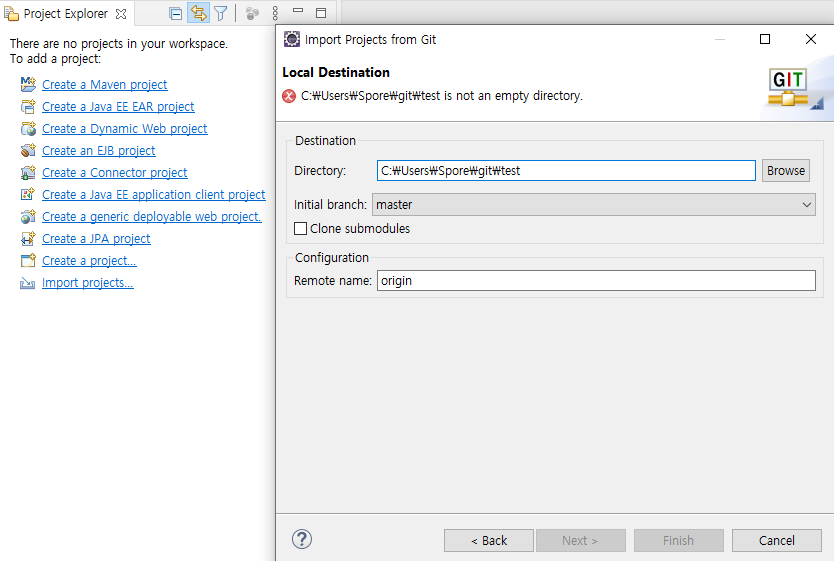Cancel the Import Projects dialog
Image resolution: width=834 pixels, height=561 pixels.
pyautogui.click(x=777, y=541)
